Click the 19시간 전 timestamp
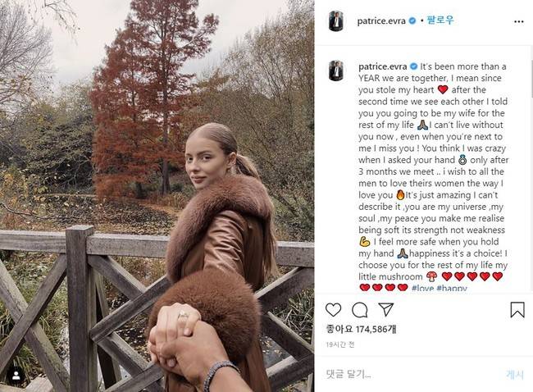Screen dimensions: 533x392 341,346
